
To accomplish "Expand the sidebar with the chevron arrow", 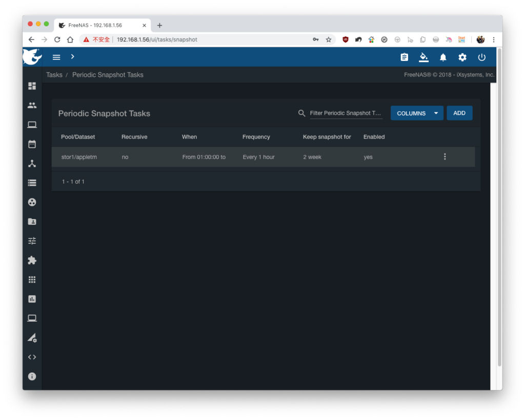I will click(x=72, y=56).
